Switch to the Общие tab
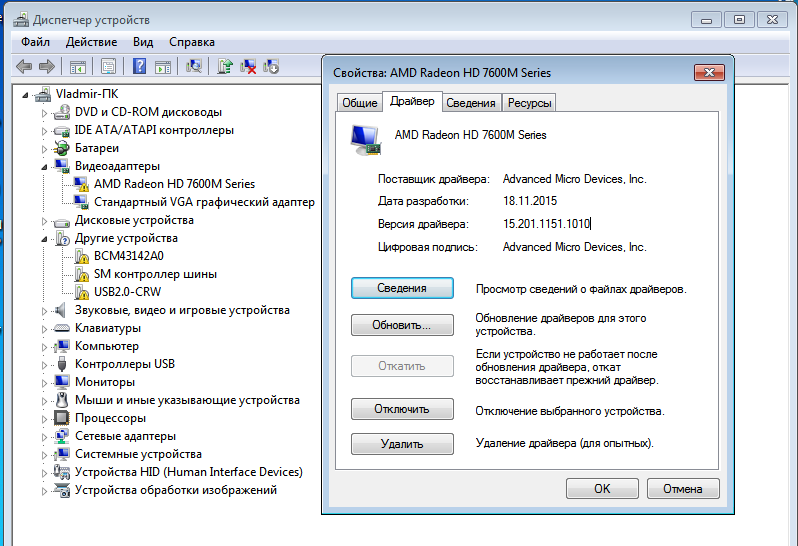 pyautogui.click(x=359, y=103)
